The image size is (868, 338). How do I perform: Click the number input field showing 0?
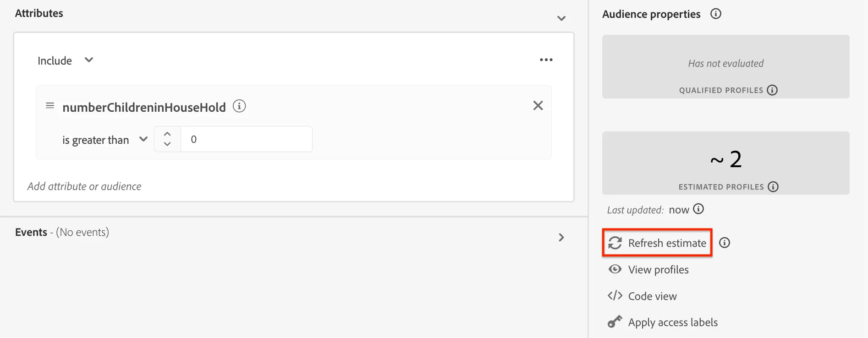(247, 139)
